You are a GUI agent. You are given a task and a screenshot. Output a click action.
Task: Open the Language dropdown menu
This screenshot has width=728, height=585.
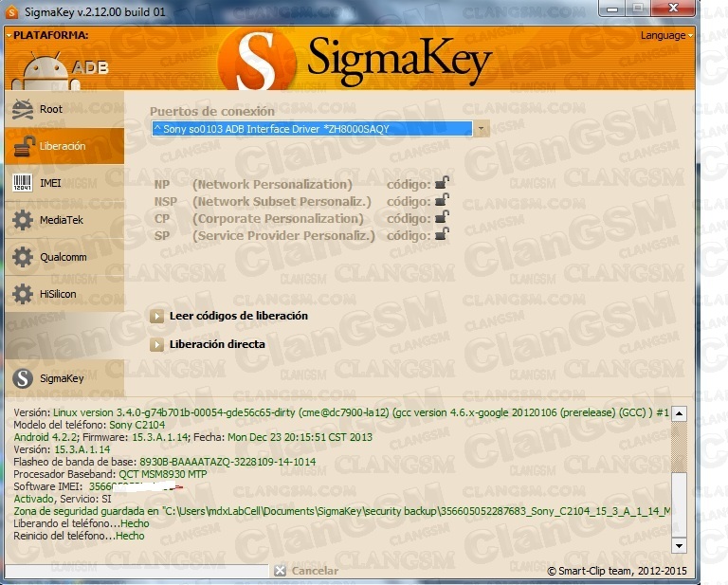point(666,35)
